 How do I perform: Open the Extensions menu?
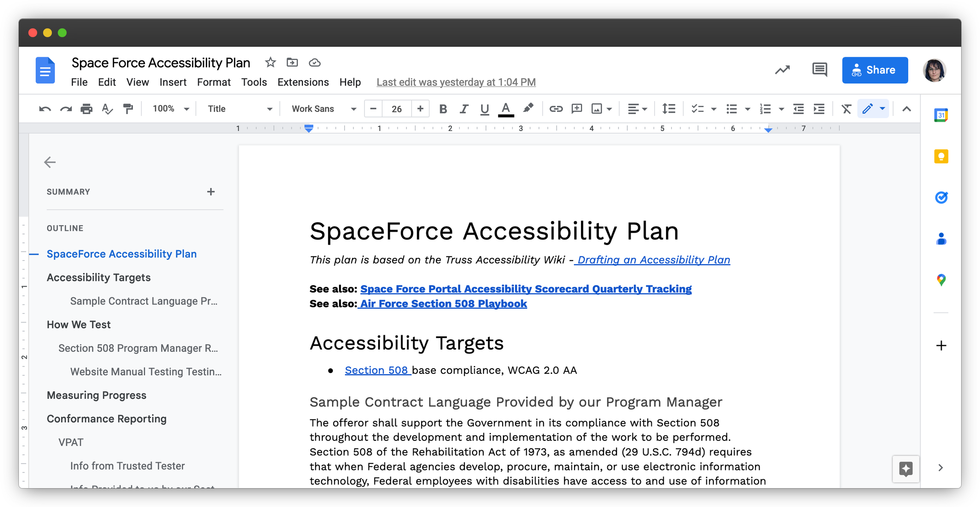point(303,82)
